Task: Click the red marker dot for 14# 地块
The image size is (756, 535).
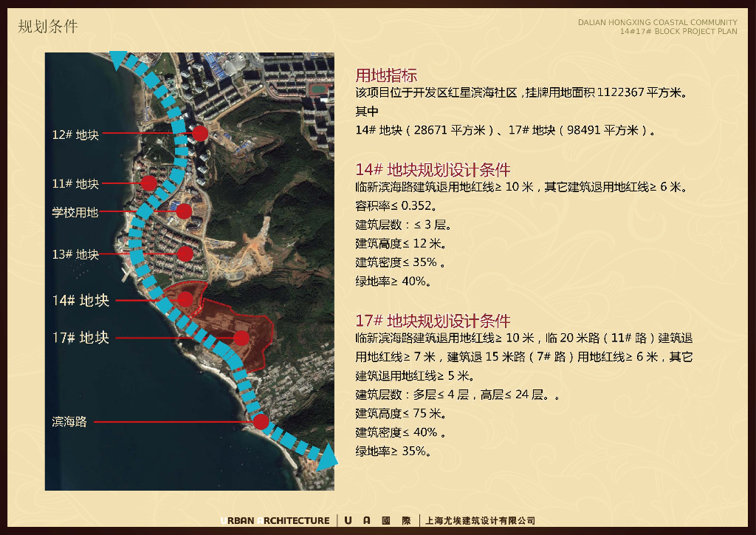Action: pyautogui.click(x=185, y=299)
